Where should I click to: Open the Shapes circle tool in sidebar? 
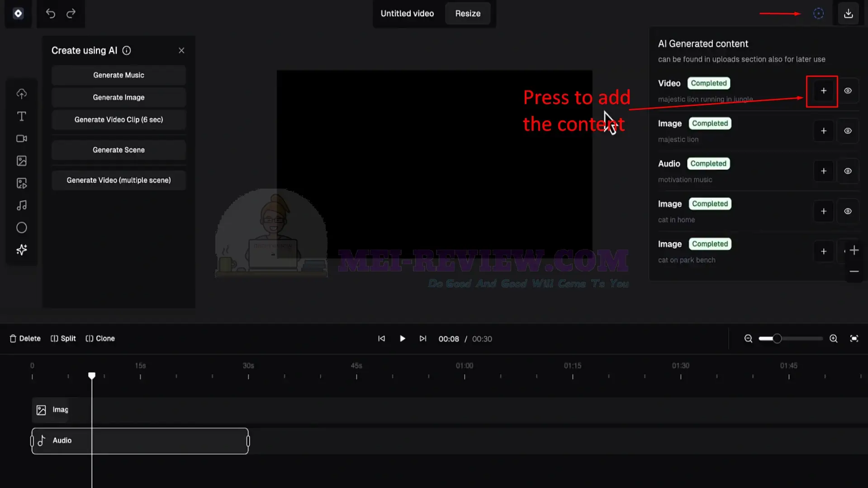coord(22,227)
